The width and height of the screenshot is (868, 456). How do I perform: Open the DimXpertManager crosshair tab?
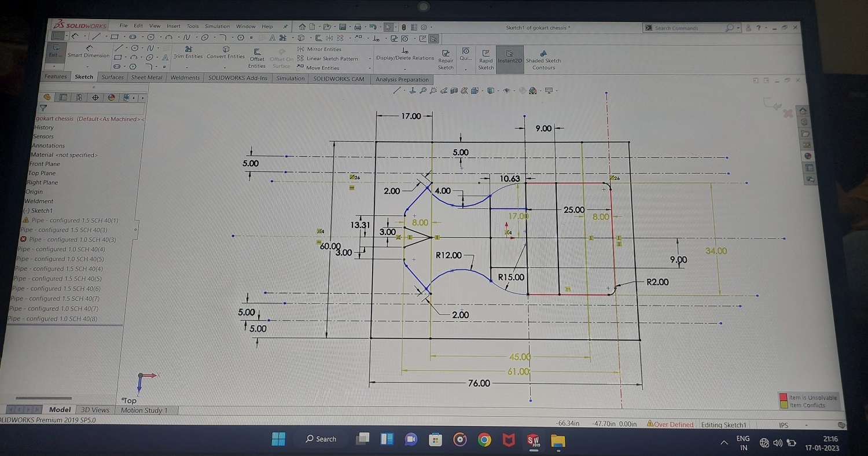click(95, 97)
